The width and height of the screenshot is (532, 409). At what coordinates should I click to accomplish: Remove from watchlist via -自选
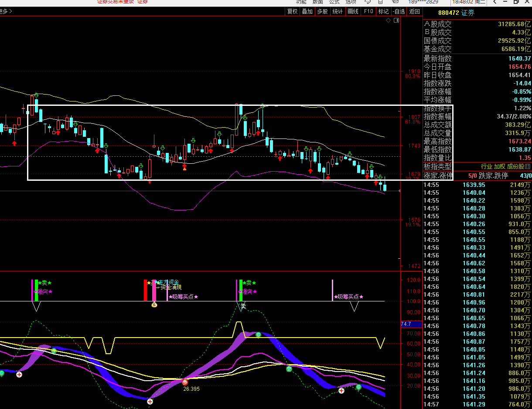[399, 11]
